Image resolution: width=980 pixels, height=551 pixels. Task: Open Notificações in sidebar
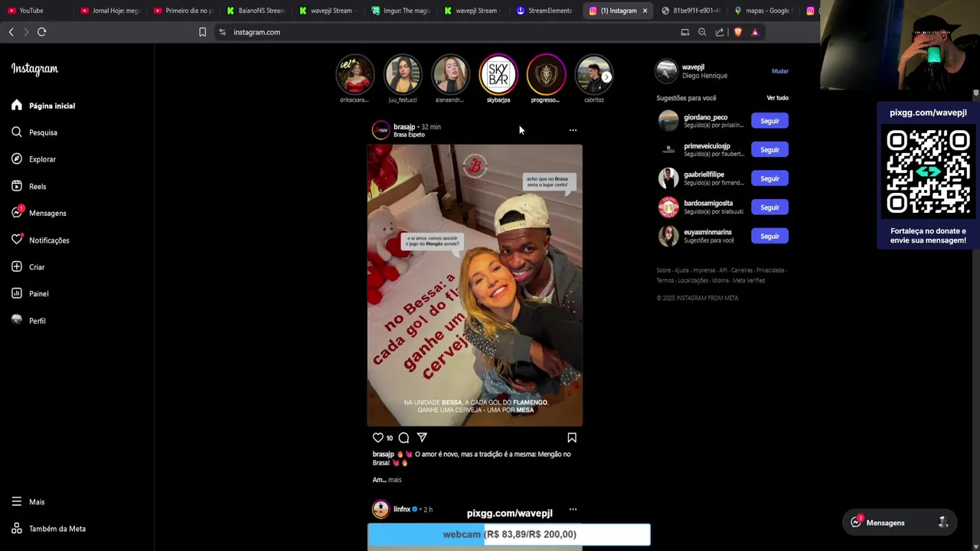41,240
